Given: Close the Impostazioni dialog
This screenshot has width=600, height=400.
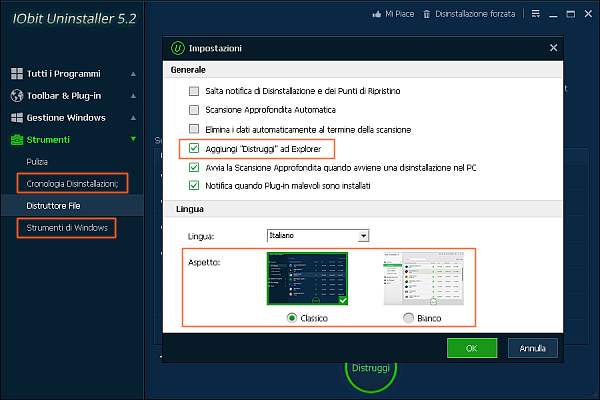Looking at the screenshot, I should pos(553,48).
